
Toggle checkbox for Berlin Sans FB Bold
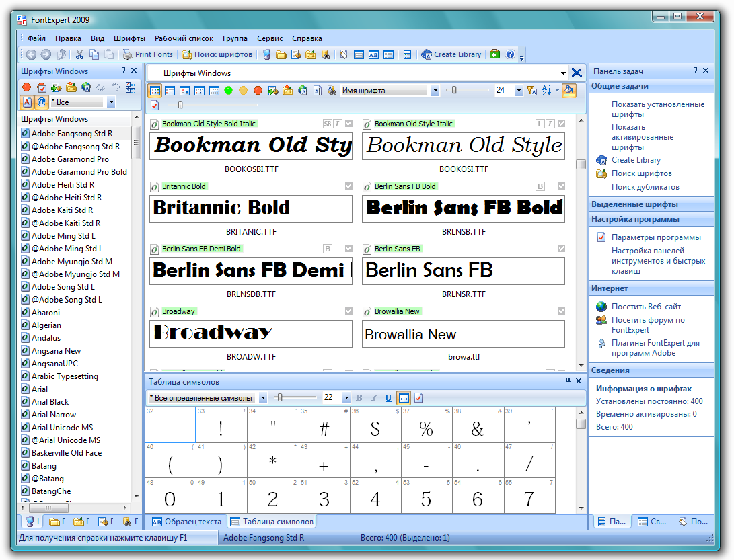point(561,186)
